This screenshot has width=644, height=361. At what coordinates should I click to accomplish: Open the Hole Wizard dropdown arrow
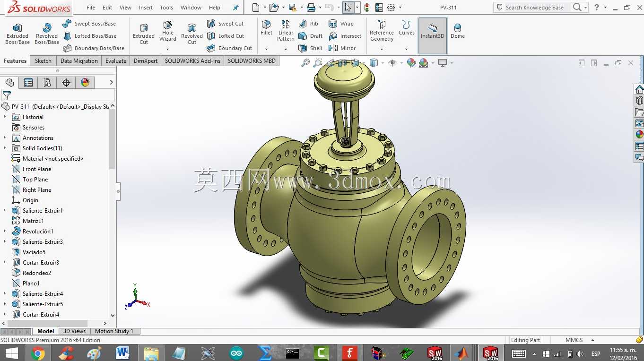(x=167, y=49)
